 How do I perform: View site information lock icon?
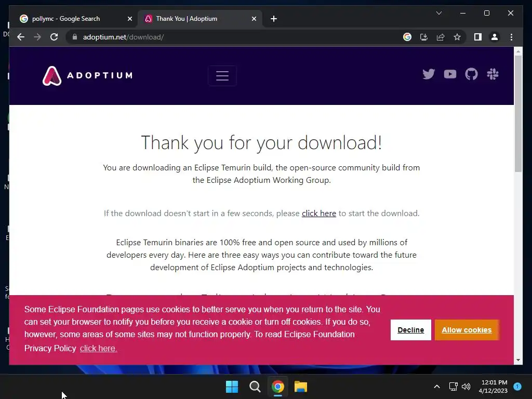[x=75, y=37]
